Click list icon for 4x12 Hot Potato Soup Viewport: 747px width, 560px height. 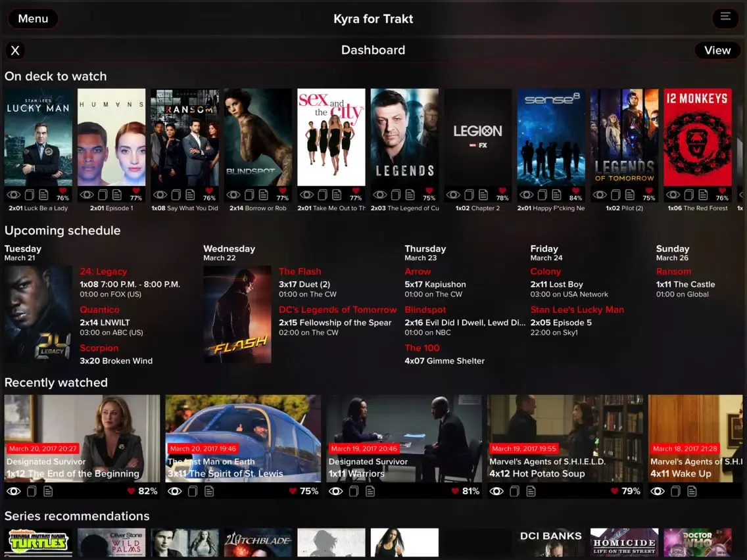pyautogui.click(x=531, y=491)
